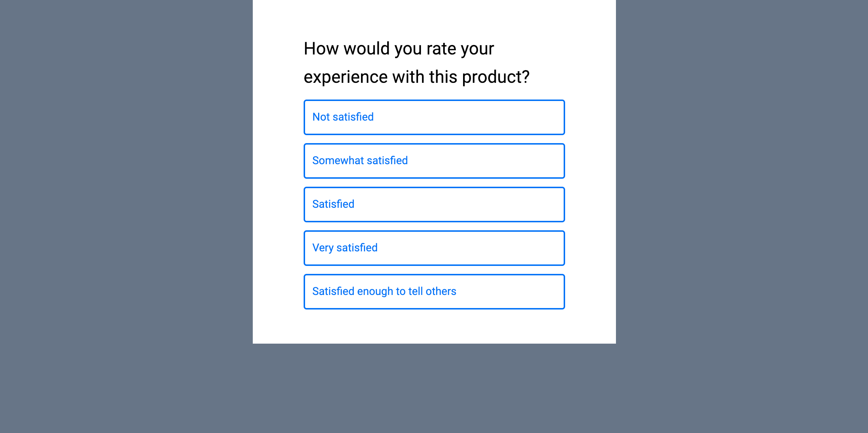
Task: Click the "Very satisfied" label text
Action: point(345,247)
